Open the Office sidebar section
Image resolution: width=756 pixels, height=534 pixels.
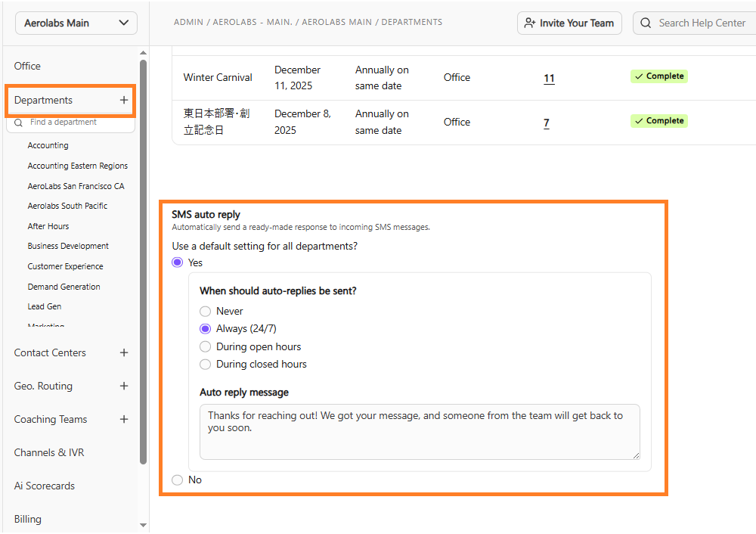pos(27,66)
